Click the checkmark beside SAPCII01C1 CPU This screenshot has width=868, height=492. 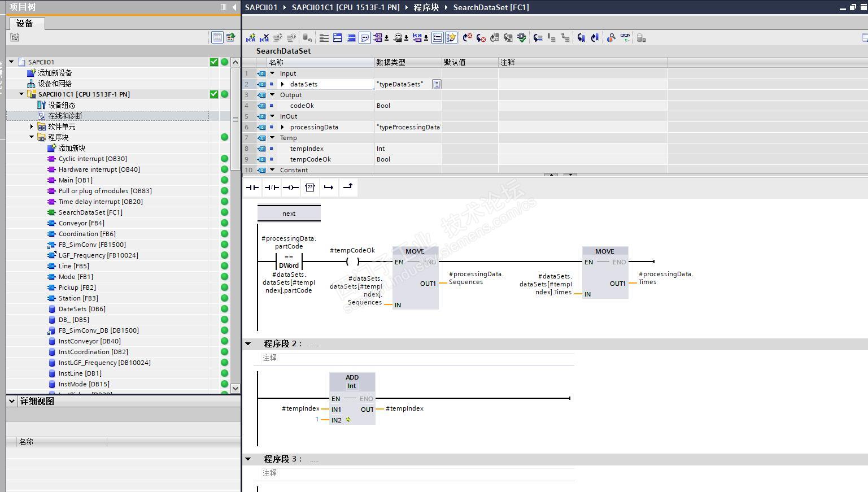pos(214,94)
